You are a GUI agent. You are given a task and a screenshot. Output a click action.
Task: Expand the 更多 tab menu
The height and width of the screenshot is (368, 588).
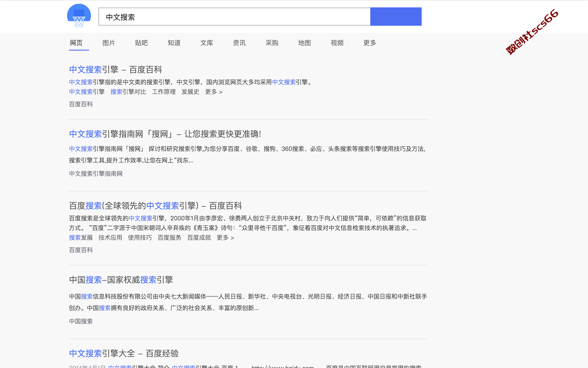coord(370,43)
